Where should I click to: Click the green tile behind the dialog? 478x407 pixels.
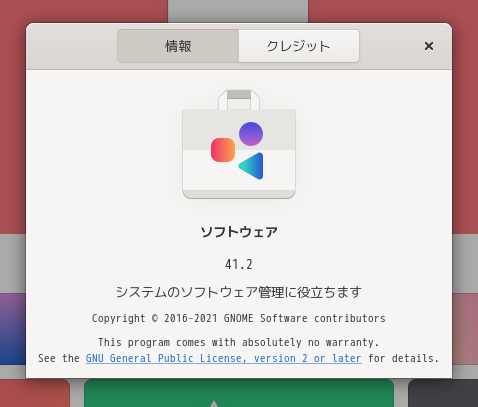click(x=239, y=393)
